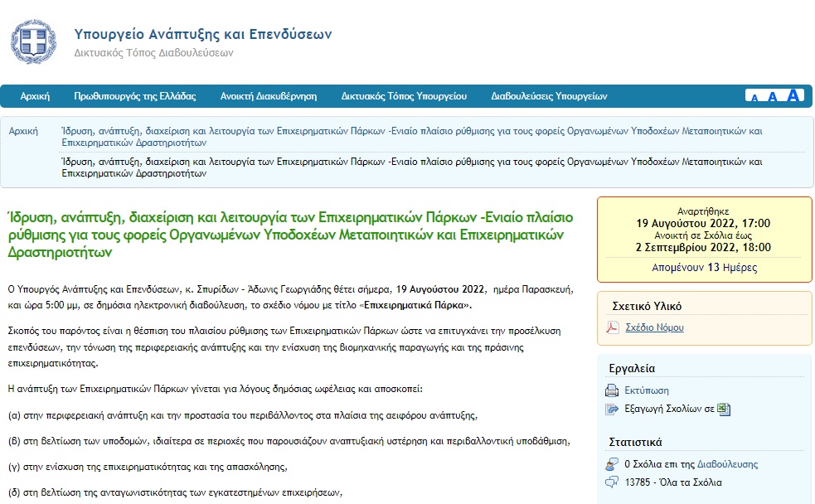Select the smallest font size A
This screenshot has height=504, width=815.
(x=754, y=98)
